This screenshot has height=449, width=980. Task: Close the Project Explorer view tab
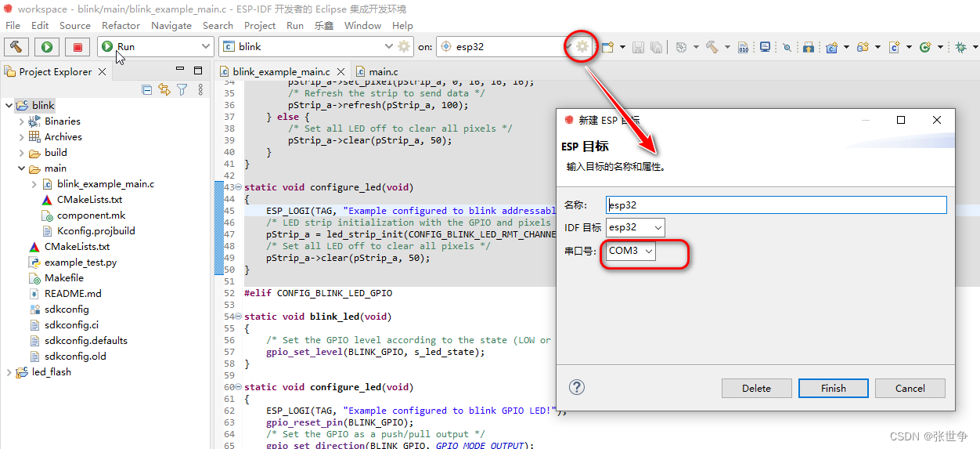pyautogui.click(x=103, y=72)
